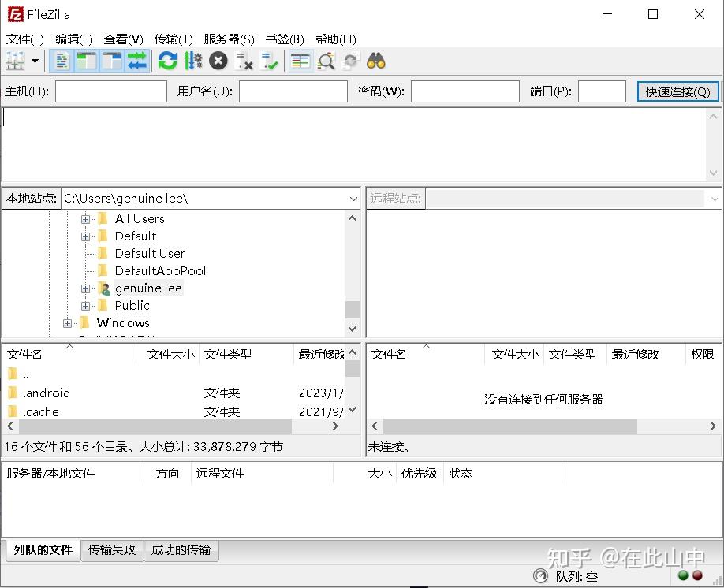
Task: Open the 编辑(E) menu
Action: tap(74, 39)
